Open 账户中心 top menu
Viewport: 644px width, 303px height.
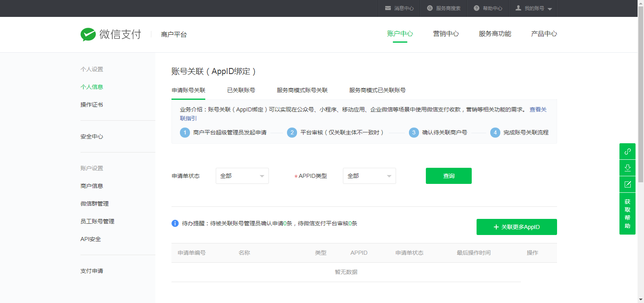tap(400, 34)
